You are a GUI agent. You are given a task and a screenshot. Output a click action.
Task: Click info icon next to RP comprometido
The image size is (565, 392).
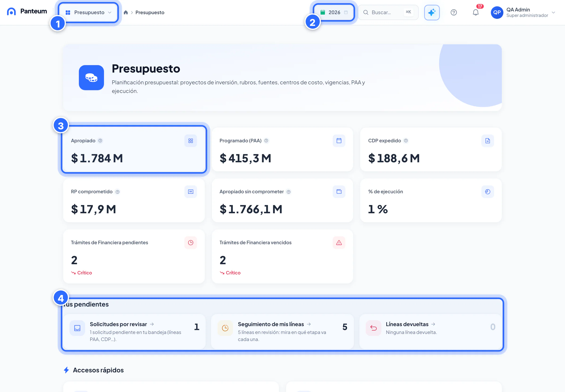[x=117, y=192]
